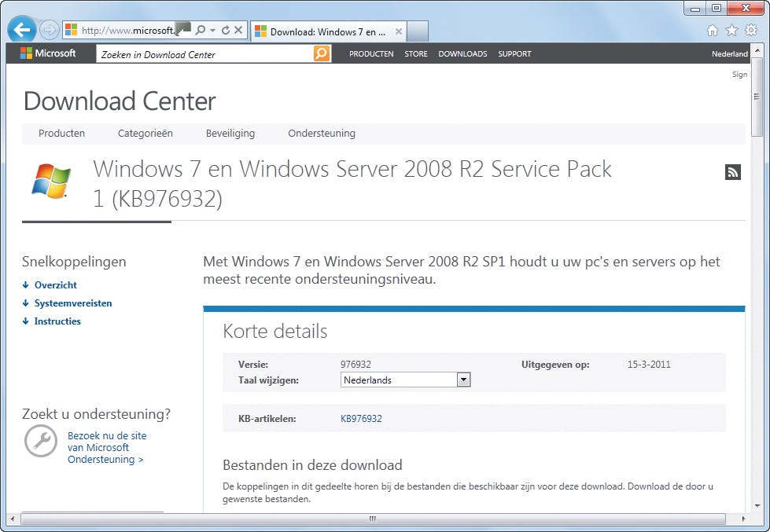Open the STORE menu item
Image resolution: width=770 pixels, height=532 pixels.
(416, 54)
